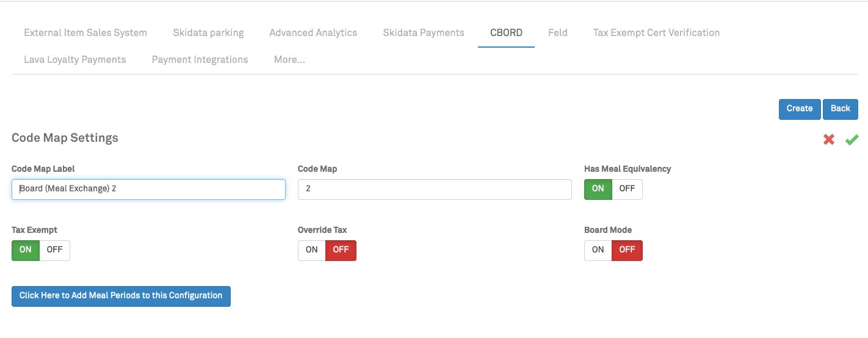The height and width of the screenshot is (338, 868).
Task: Turn Board Mode ON
Action: [x=598, y=250]
